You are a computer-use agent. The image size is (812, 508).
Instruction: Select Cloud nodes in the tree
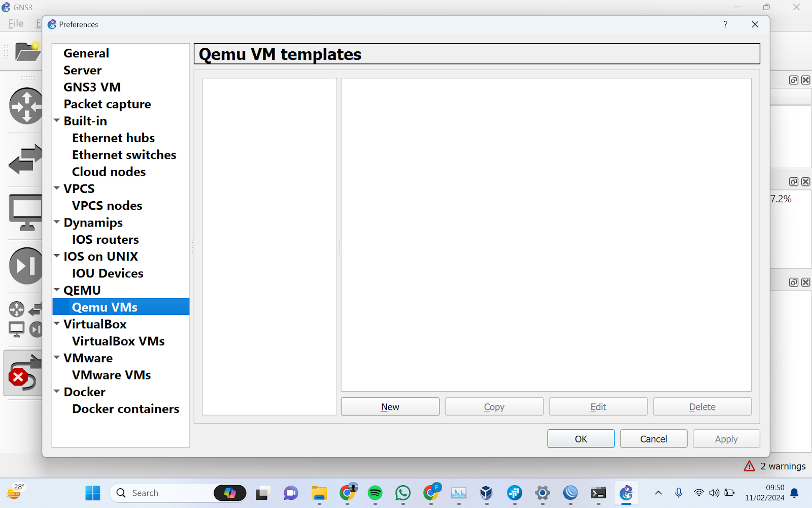(109, 172)
